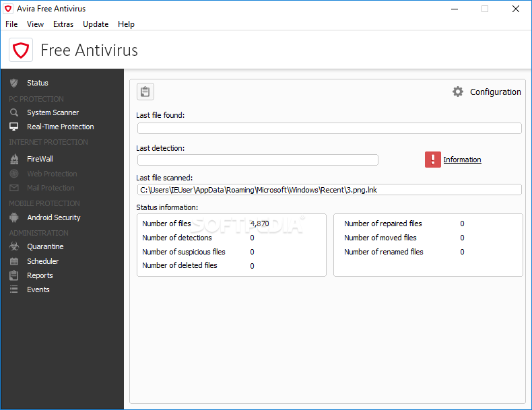
Task: Open the report clipboard button above Last file found
Action: 145,92
